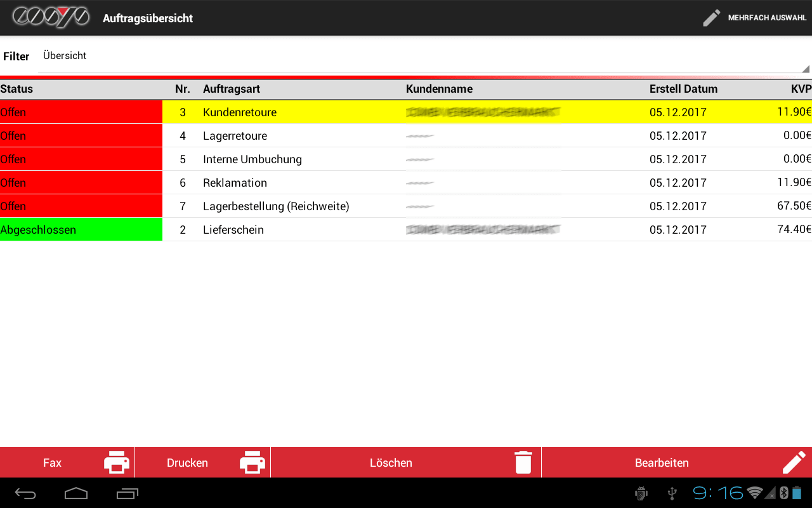The image size is (812, 508).
Task: Click the Offen status of order 7
Action: click(x=81, y=206)
